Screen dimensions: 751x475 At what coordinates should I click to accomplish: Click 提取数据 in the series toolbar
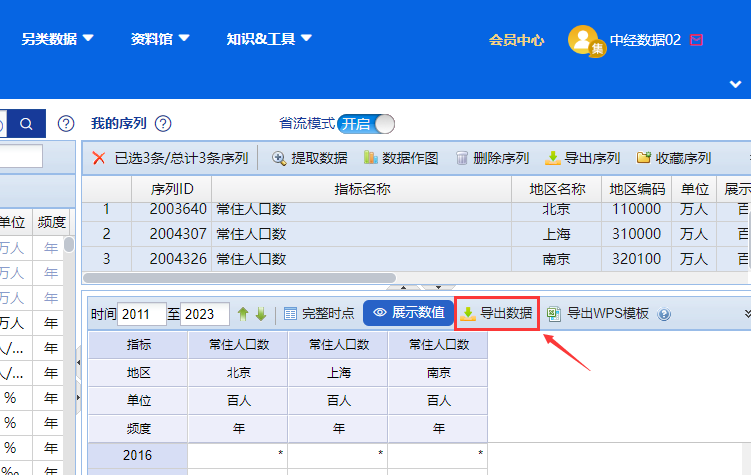tap(310, 158)
